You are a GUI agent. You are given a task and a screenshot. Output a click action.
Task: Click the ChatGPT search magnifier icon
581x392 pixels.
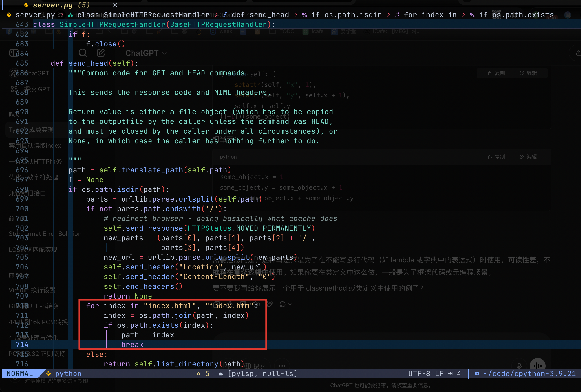click(x=83, y=53)
